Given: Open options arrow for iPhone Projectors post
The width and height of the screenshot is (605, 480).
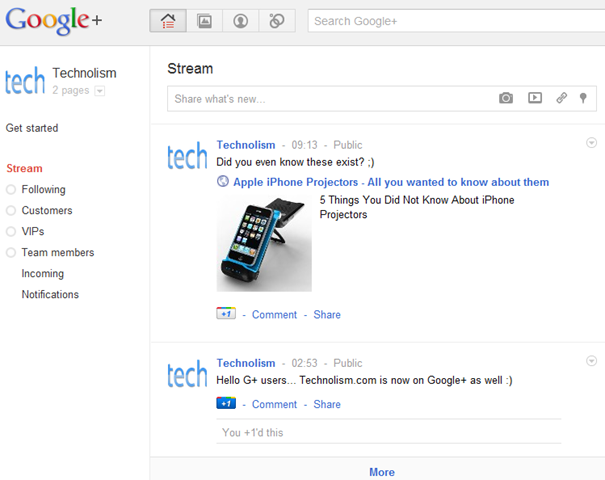Looking at the screenshot, I should tap(591, 143).
